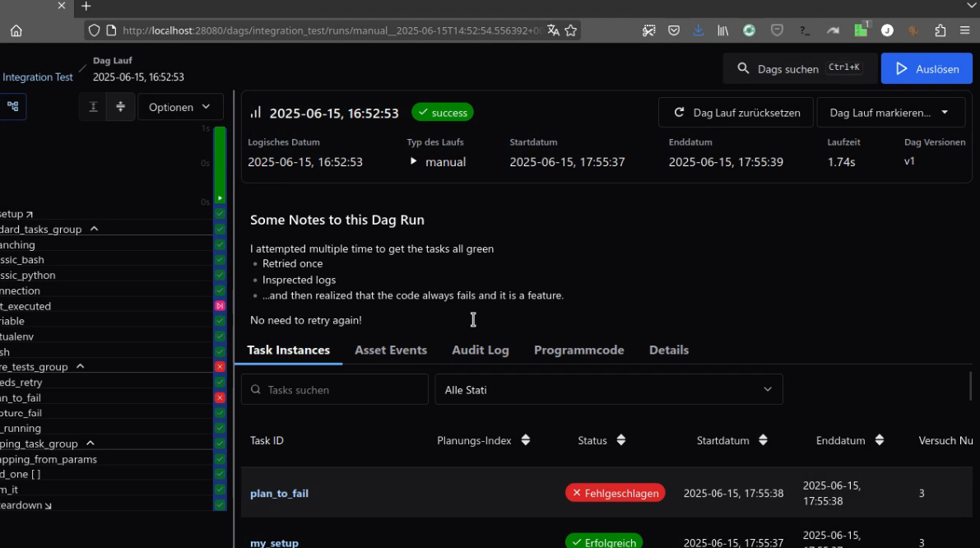Open the Dag Lauf markieren dropdown
This screenshot has height=548, width=980.
pyautogui.click(x=890, y=113)
